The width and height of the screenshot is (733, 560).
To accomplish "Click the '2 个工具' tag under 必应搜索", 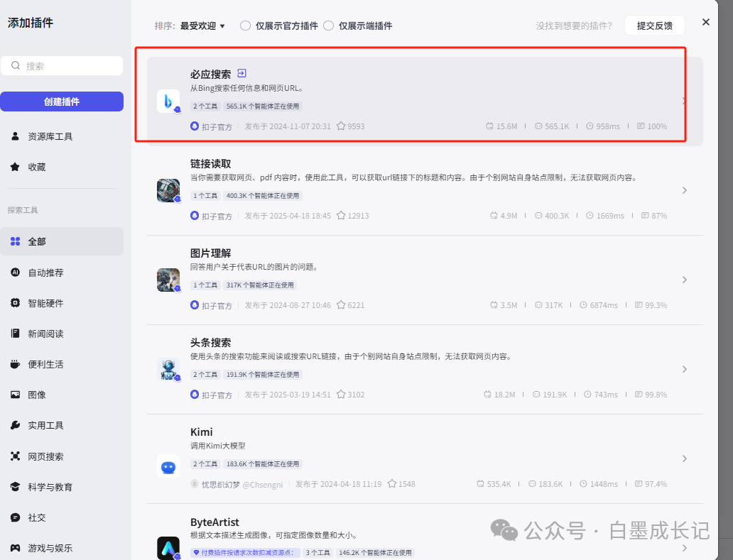I will click(205, 106).
